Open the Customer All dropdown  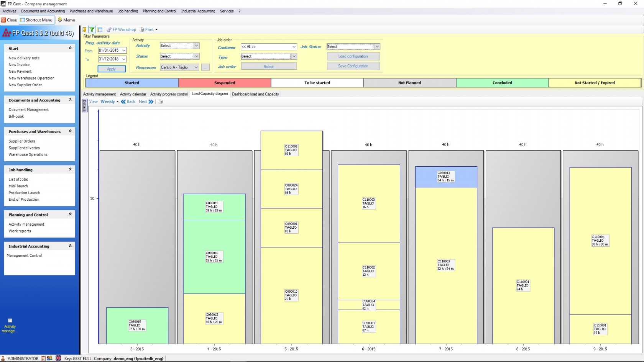point(294,47)
